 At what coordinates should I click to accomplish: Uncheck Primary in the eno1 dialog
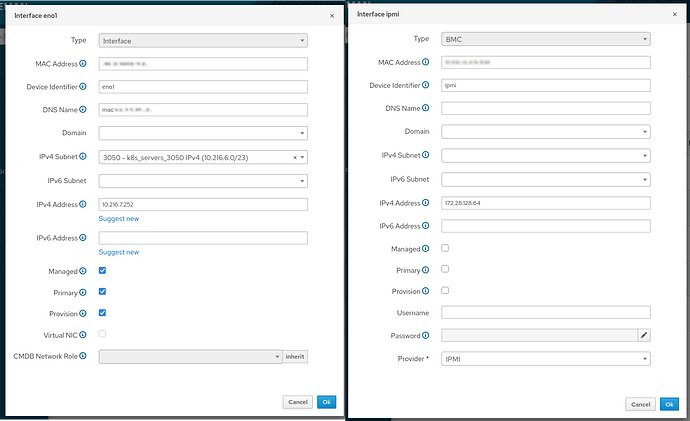click(102, 291)
